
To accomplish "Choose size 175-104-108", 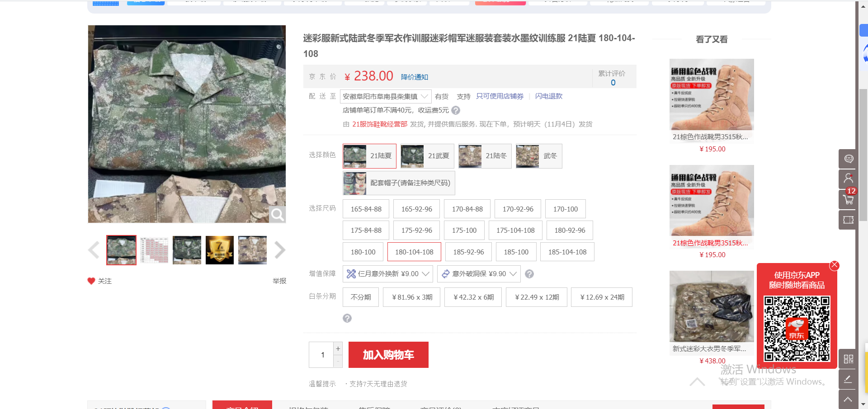I will [515, 230].
